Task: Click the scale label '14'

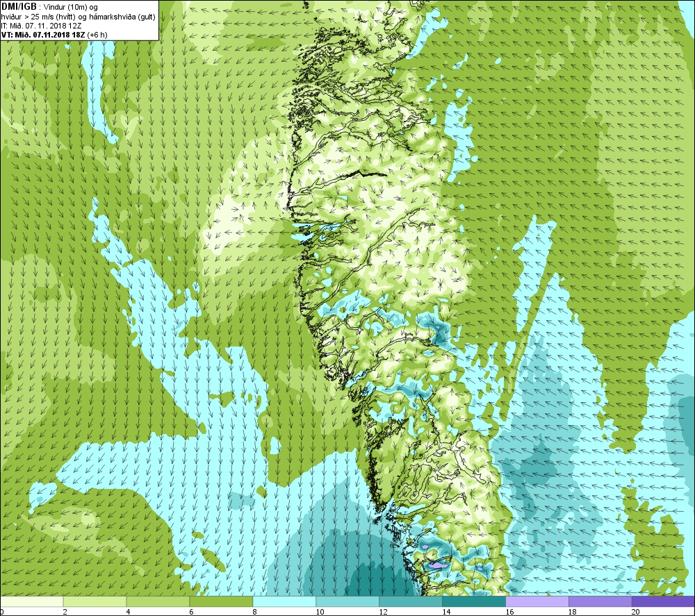Action: tap(446, 612)
